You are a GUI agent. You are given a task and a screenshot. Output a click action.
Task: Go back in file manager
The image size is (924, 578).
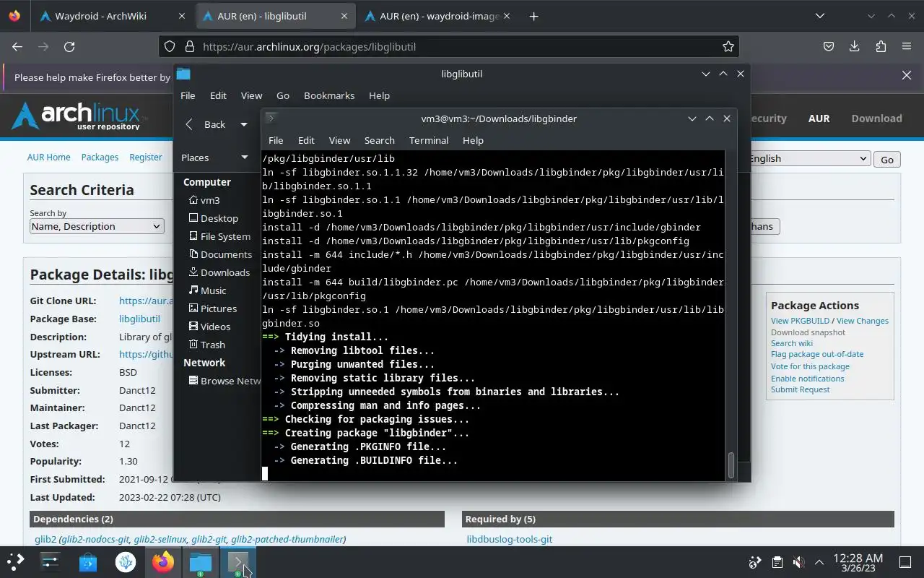205,124
